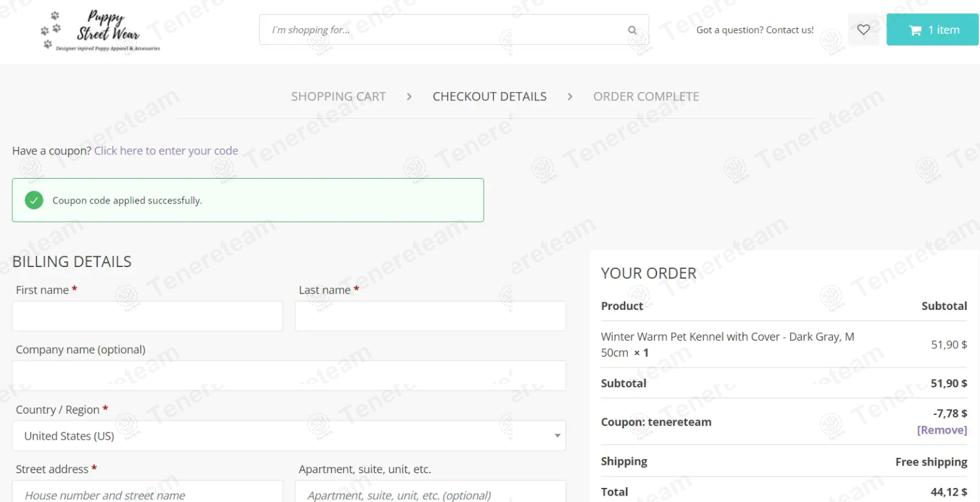The width and height of the screenshot is (980, 502).
Task: Click the green coupon success checkmark icon
Action: pos(34,200)
